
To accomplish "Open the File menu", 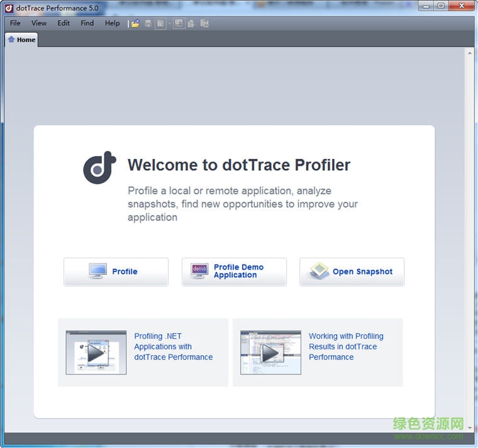I will [x=15, y=23].
